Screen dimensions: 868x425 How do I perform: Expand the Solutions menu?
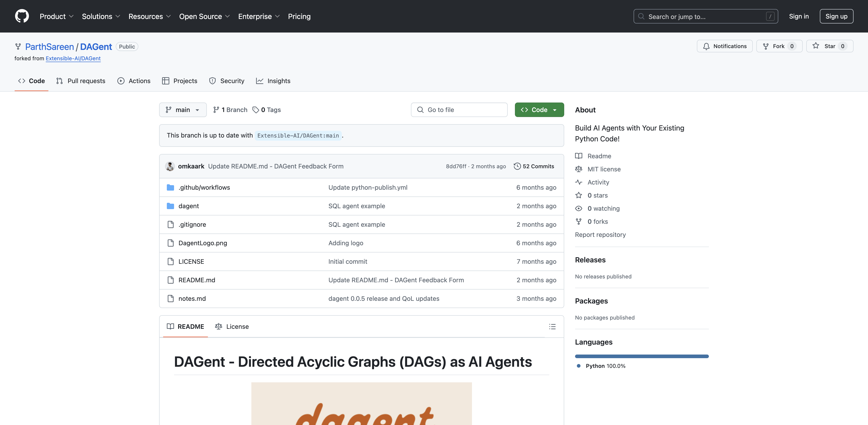coord(101,16)
